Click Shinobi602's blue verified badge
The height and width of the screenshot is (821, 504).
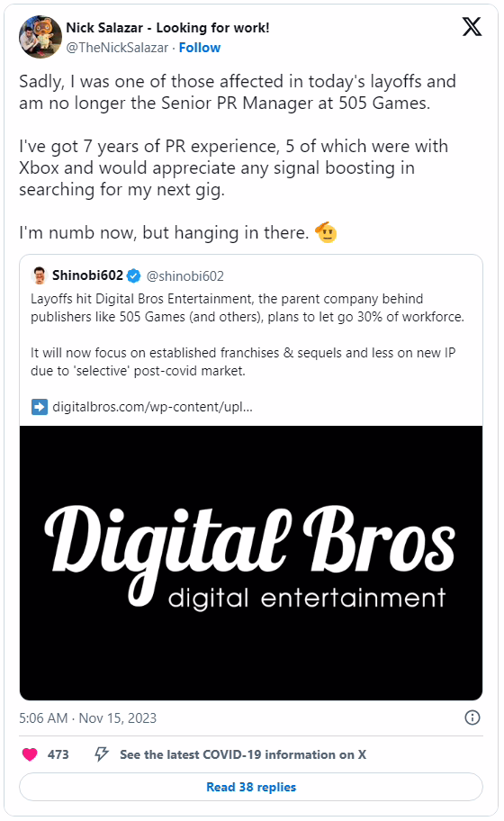click(x=134, y=275)
